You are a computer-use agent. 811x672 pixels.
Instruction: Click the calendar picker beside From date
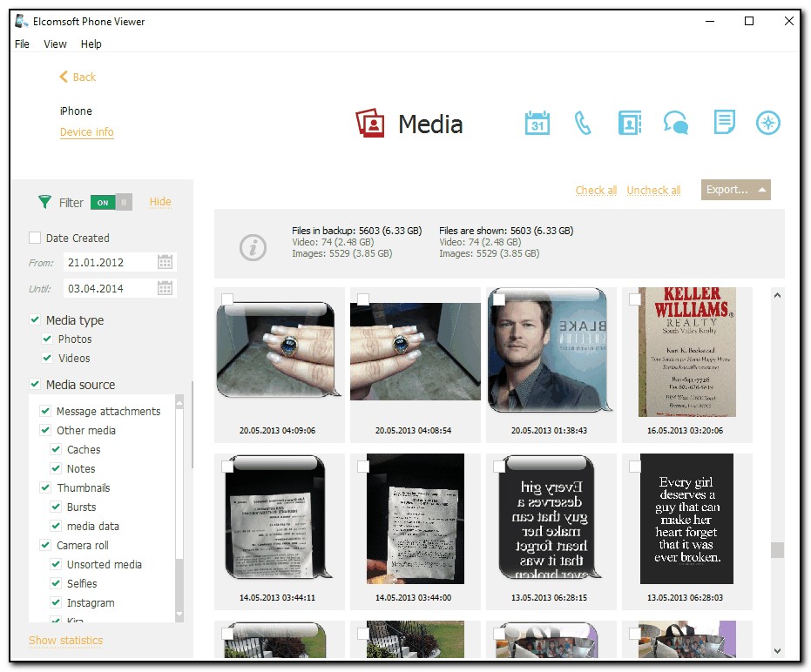(165, 262)
